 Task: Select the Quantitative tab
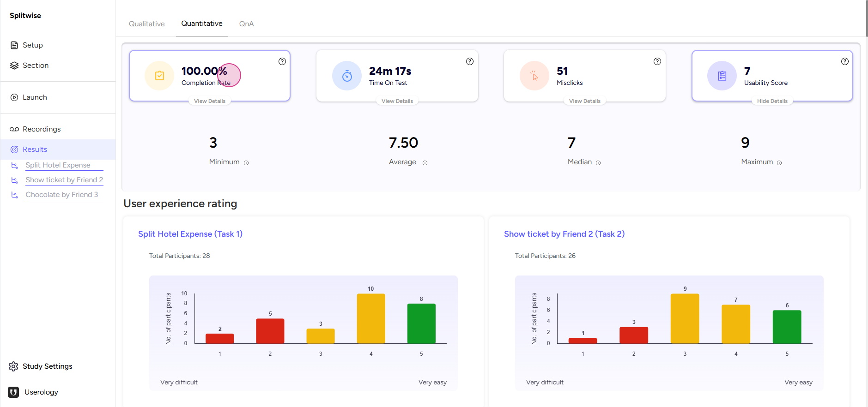(202, 24)
